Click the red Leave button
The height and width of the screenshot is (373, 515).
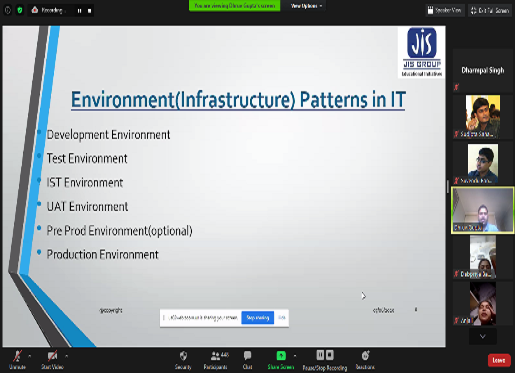click(x=499, y=360)
